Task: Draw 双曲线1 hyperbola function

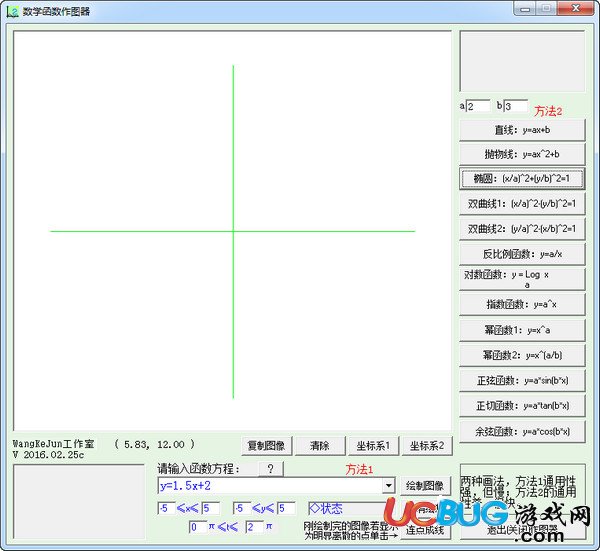Action: coord(522,204)
